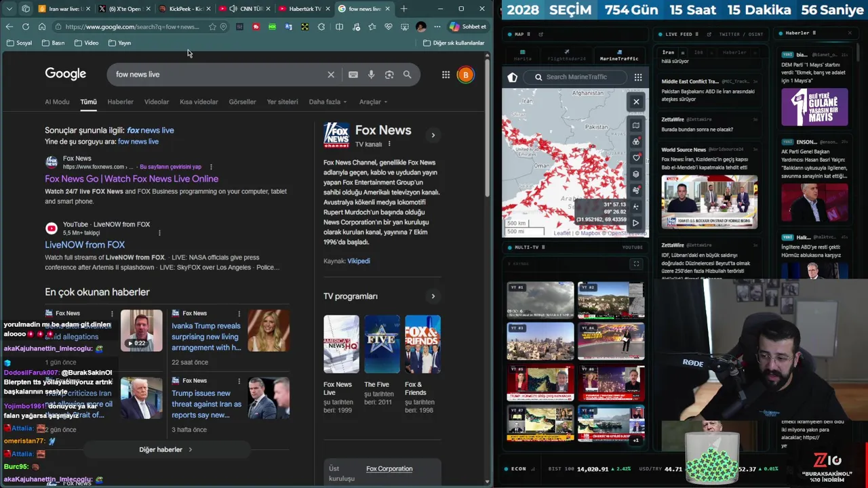Open the Sohbet et Copilot button

[x=468, y=26]
